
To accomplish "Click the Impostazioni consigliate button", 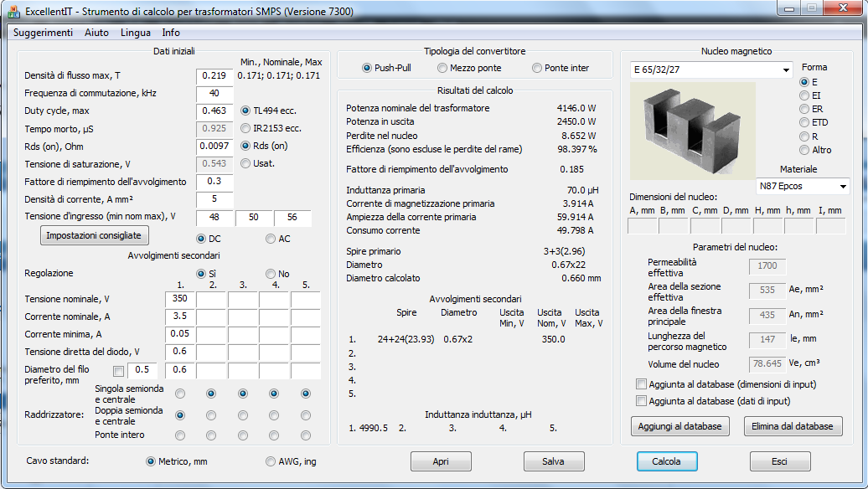I will tap(94, 235).
